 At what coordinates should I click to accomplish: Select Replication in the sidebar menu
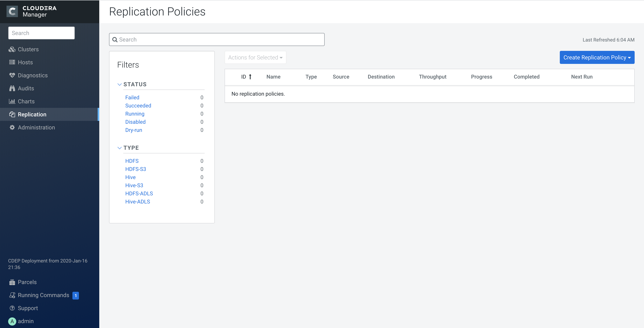pyautogui.click(x=32, y=115)
